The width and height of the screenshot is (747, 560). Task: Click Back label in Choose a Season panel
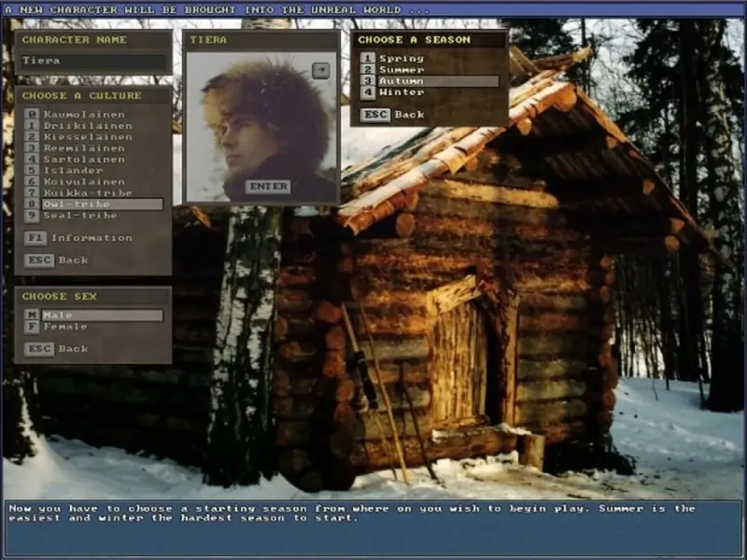(x=409, y=115)
